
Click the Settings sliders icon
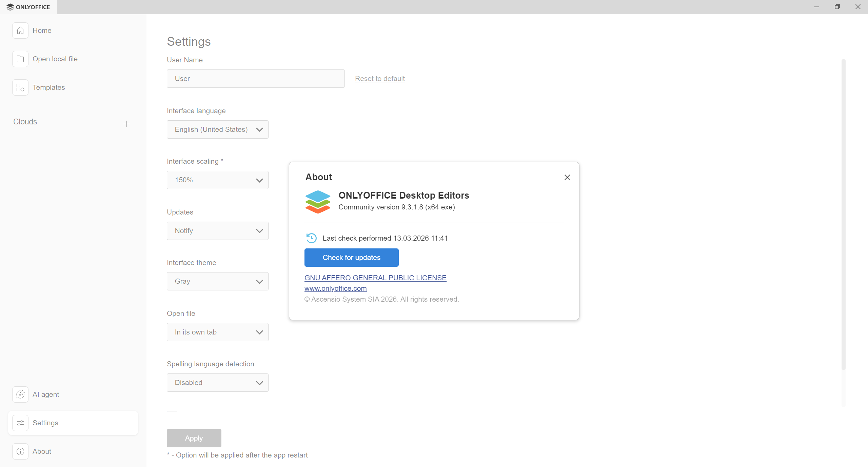pyautogui.click(x=20, y=423)
